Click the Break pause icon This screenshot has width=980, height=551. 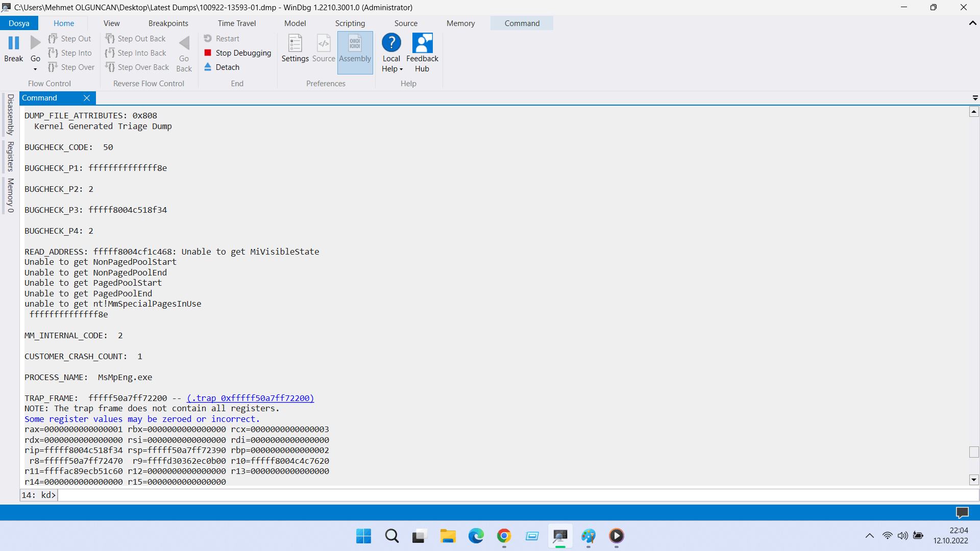point(14,43)
